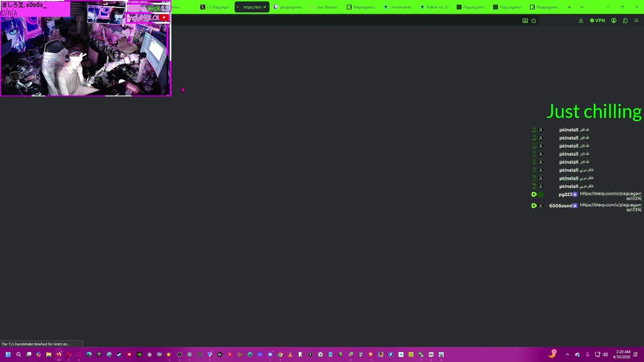
Task: Expand the tab list dropdown chevron
Action: coord(582,7)
